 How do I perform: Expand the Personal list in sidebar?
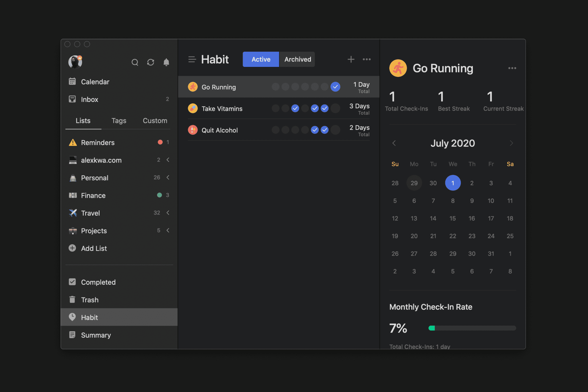pyautogui.click(x=168, y=178)
